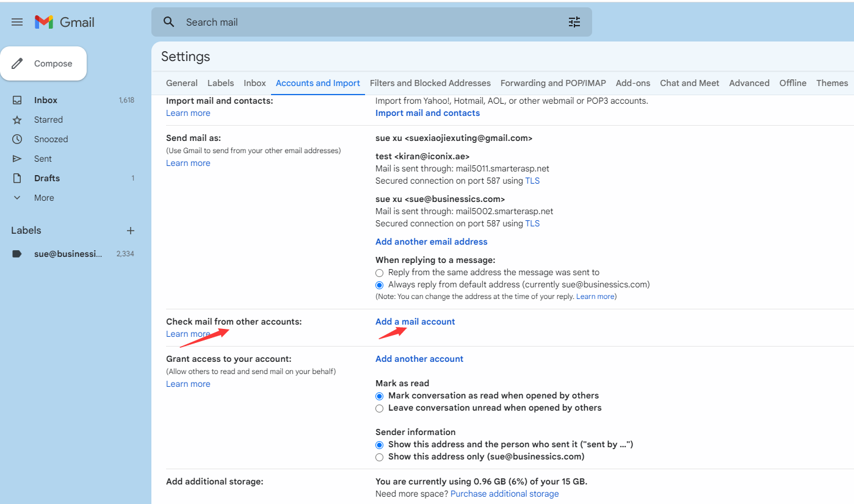Click the Search mail input field

click(x=366, y=22)
